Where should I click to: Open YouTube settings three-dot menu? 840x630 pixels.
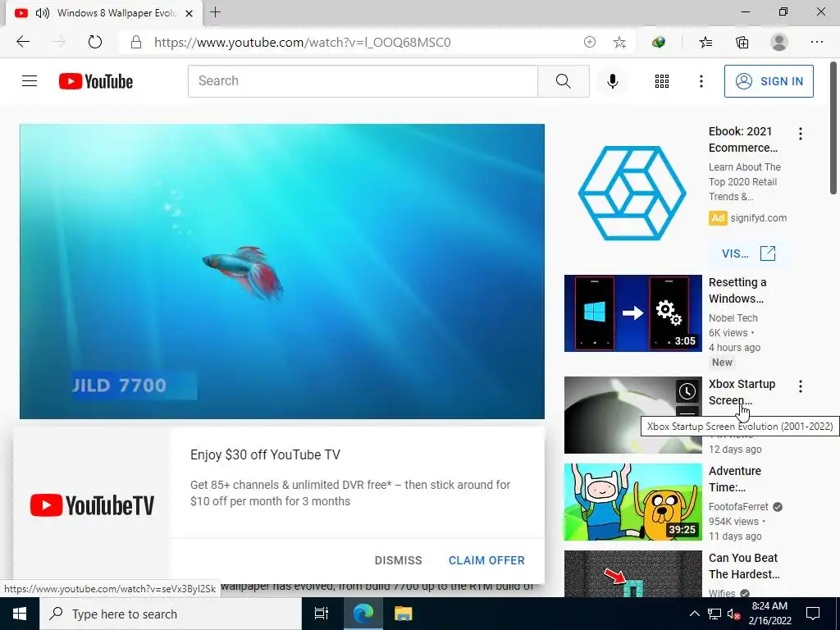(x=701, y=81)
